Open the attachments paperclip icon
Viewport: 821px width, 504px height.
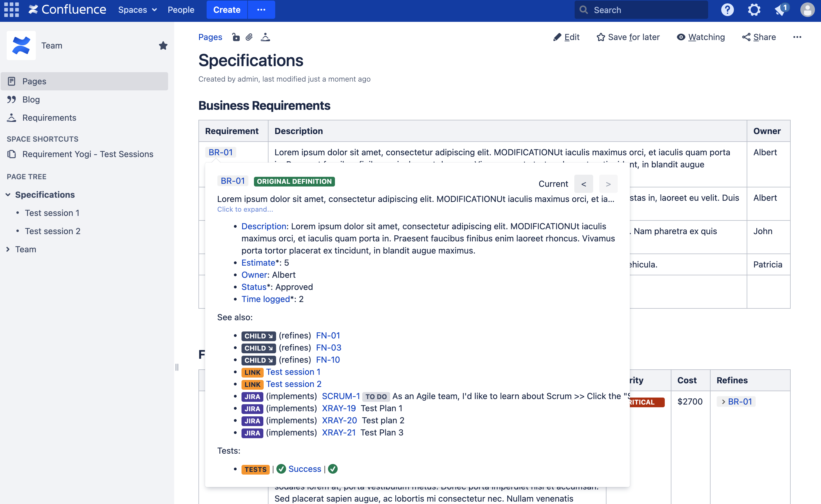tap(249, 37)
